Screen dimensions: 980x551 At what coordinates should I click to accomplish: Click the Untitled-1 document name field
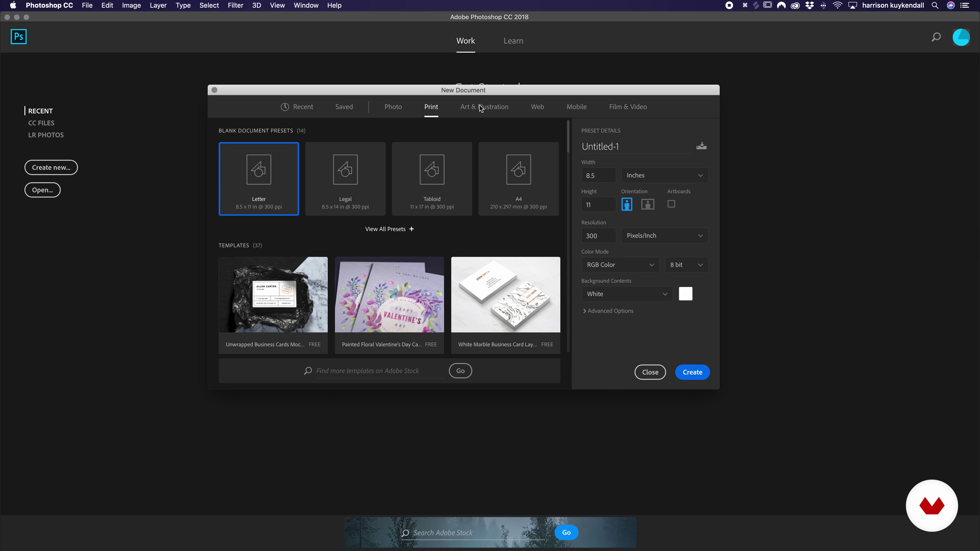636,146
